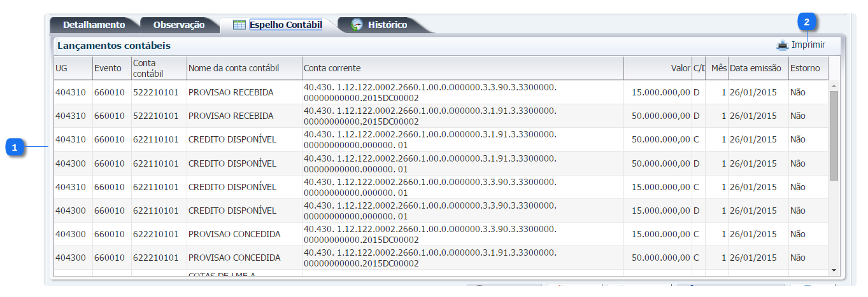Click the Estorno column header

click(x=805, y=68)
